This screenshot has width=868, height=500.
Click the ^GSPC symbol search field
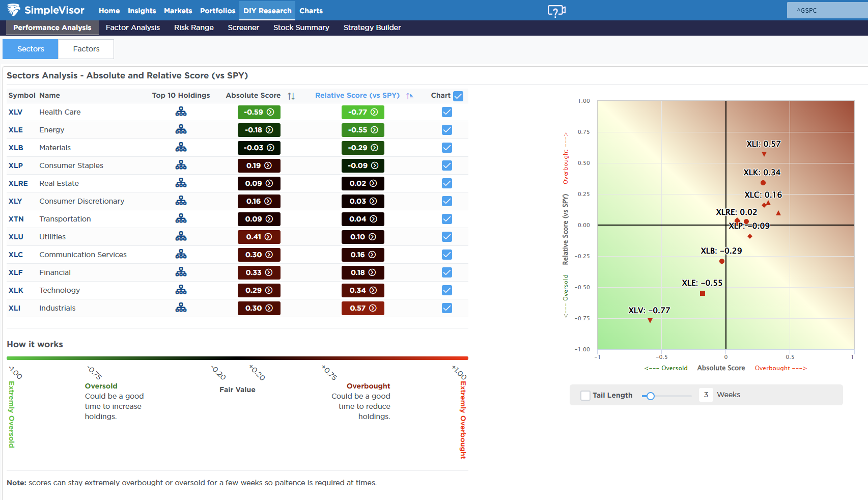coord(827,10)
